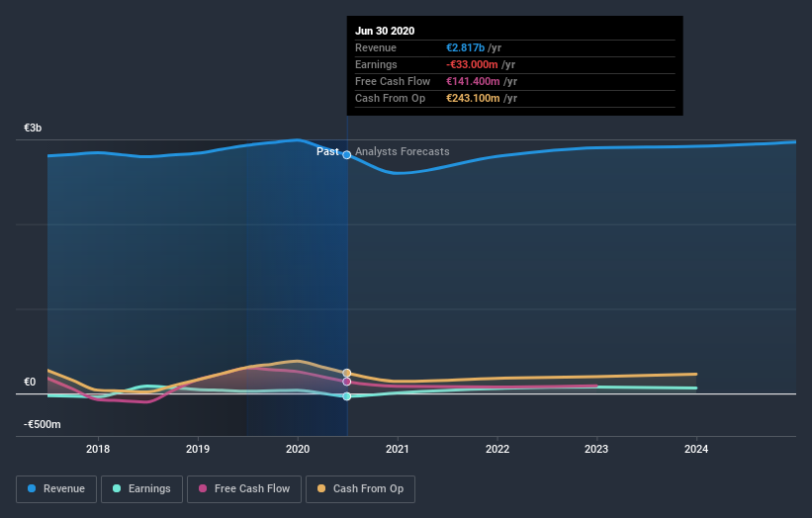
Task: Click the Earnings row label in tooltip
Action: (x=376, y=64)
